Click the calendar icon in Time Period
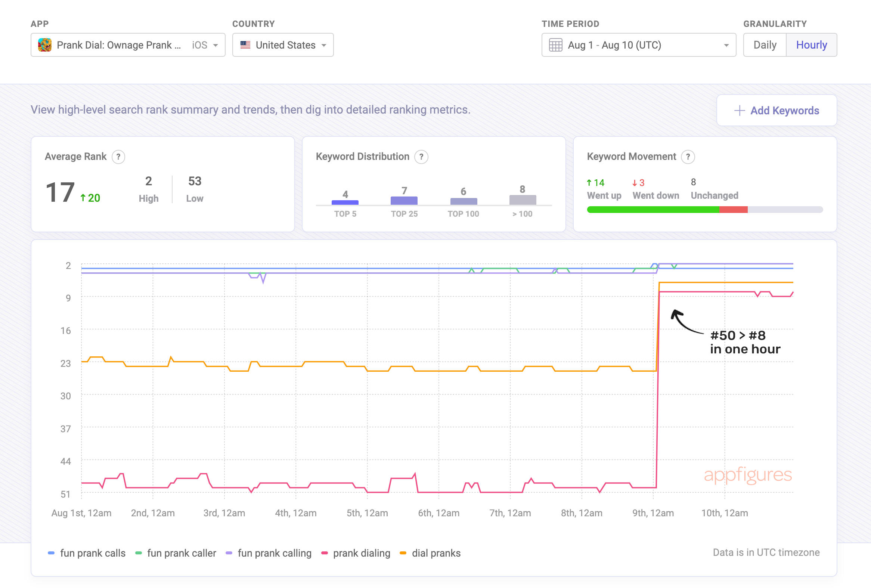871x588 pixels. 555,45
